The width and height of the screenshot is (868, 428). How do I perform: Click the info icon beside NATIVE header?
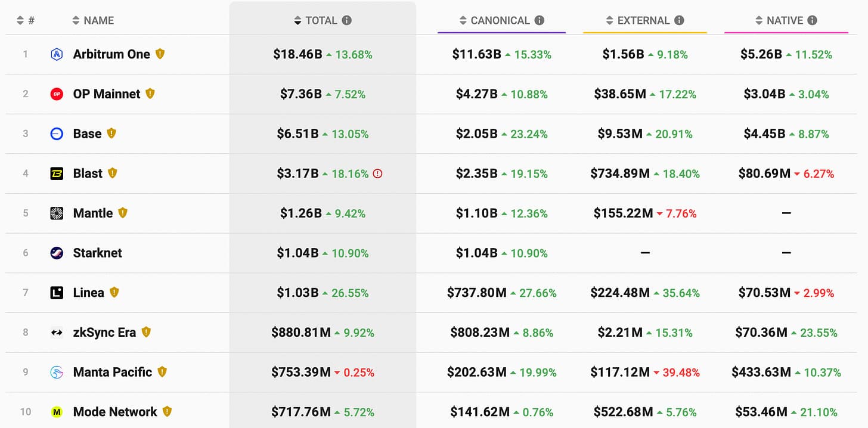812,20
